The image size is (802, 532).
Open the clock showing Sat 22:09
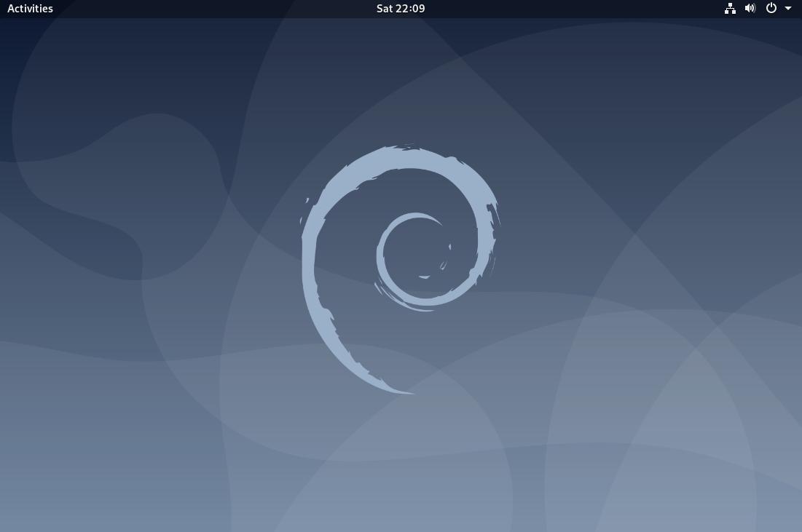[401, 8]
